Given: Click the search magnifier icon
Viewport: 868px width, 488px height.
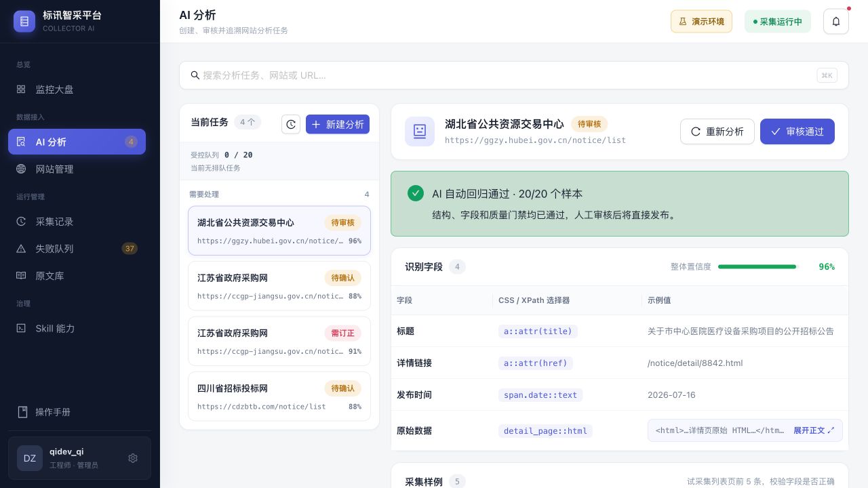Looking at the screenshot, I should pos(195,75).
